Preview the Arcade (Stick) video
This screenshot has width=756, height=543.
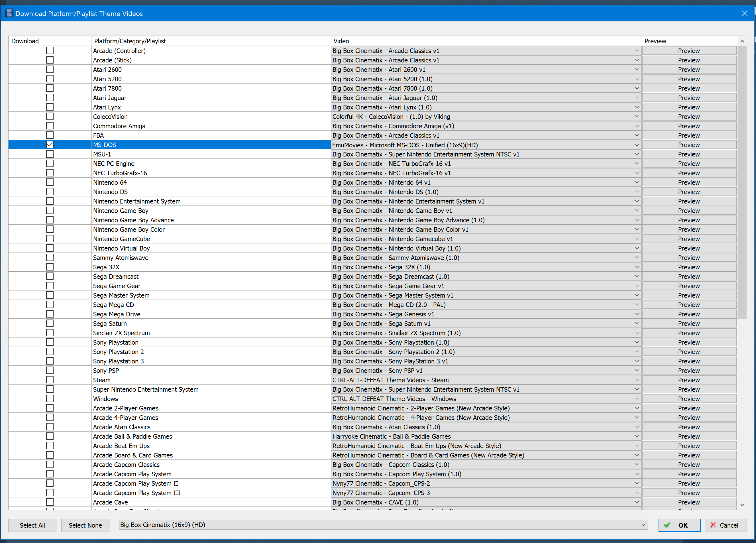click(689, 60)
